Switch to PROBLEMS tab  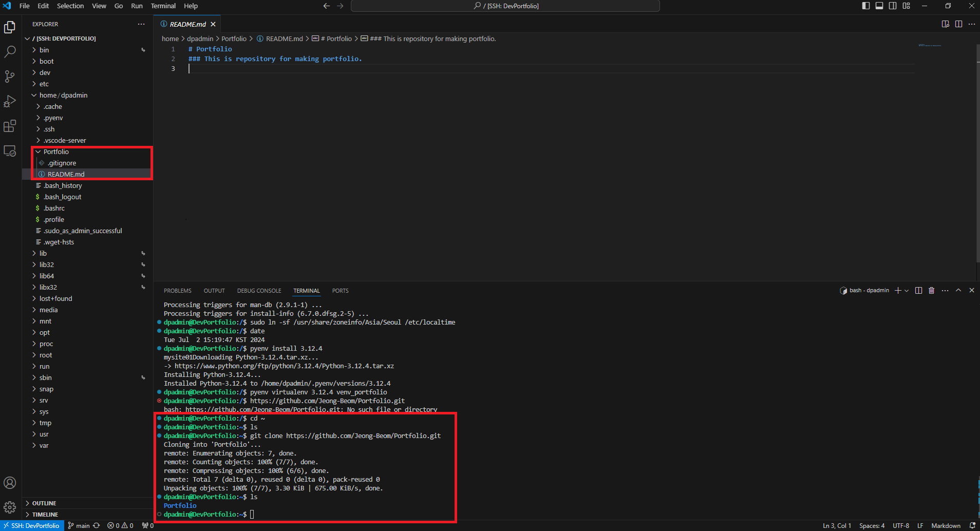click(x=178, y=291)
